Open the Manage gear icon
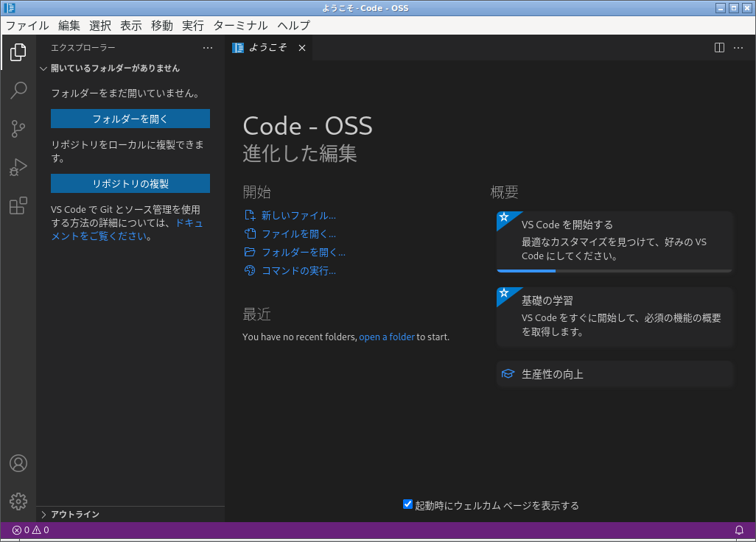The height and width of the screenshot is (542, 756). point(18,501)
